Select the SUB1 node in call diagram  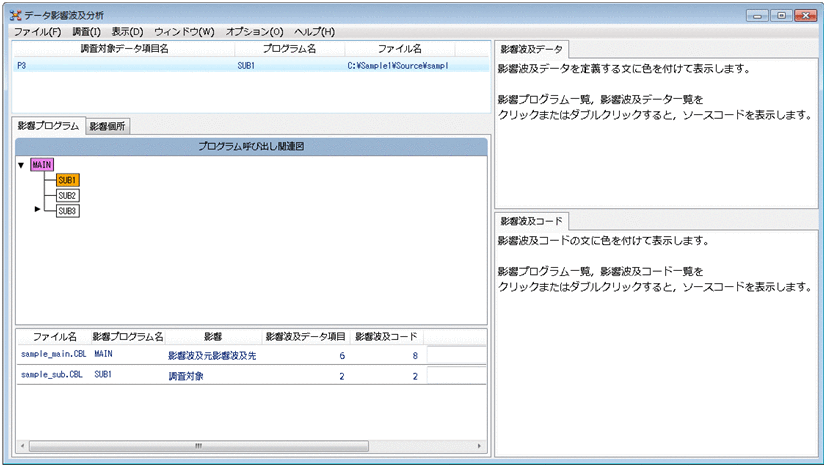(68, 180)
